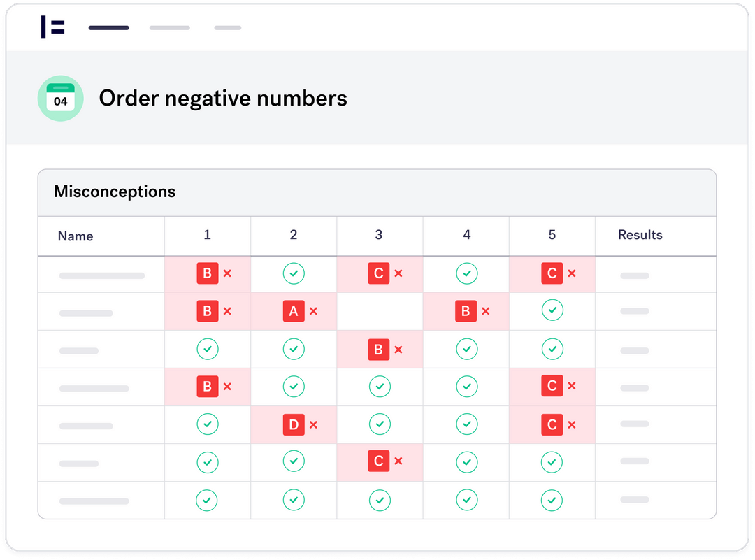Click the red X beside the D badge

tap(313, 424)
